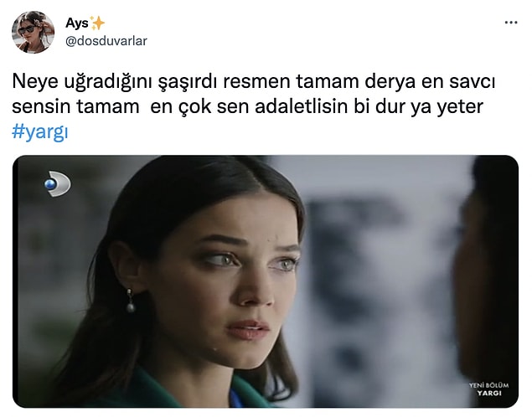Select the tweet line starting with sensin tamam
This screenshot has width=532, height=417.
click(247, 107)
